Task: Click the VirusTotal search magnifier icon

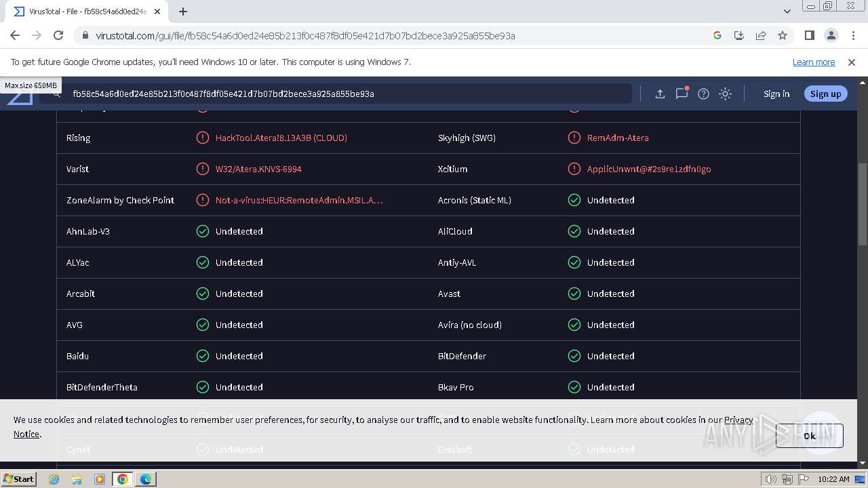Action: (x=56, y=94)
